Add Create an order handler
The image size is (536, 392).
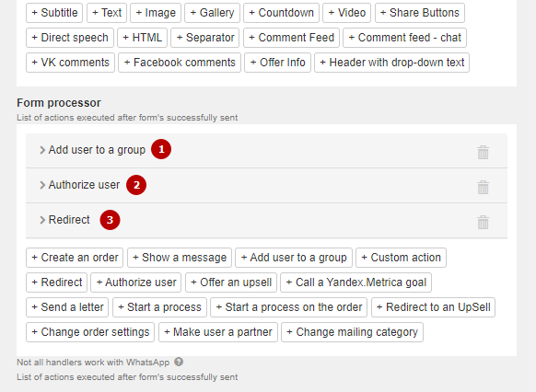[x=75, y=258]
